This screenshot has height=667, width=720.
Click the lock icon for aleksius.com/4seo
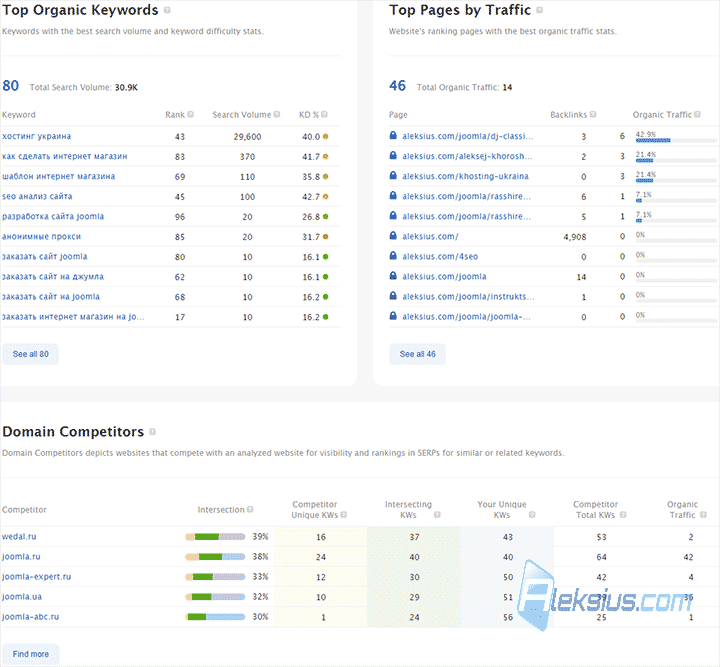tap(393, 256)
